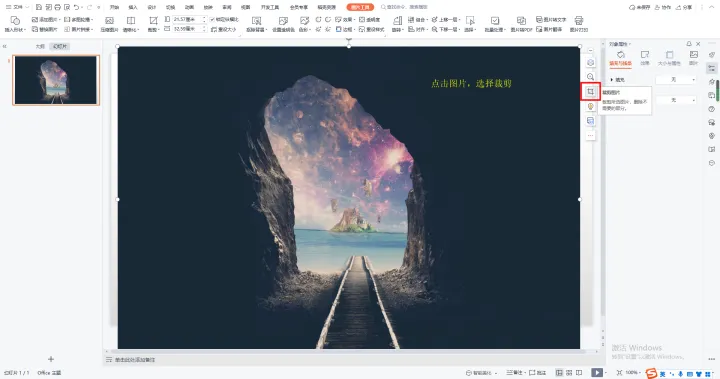Click the Undo arrow icon
This screenshot has width=720, height=379.
pos(76,7)
